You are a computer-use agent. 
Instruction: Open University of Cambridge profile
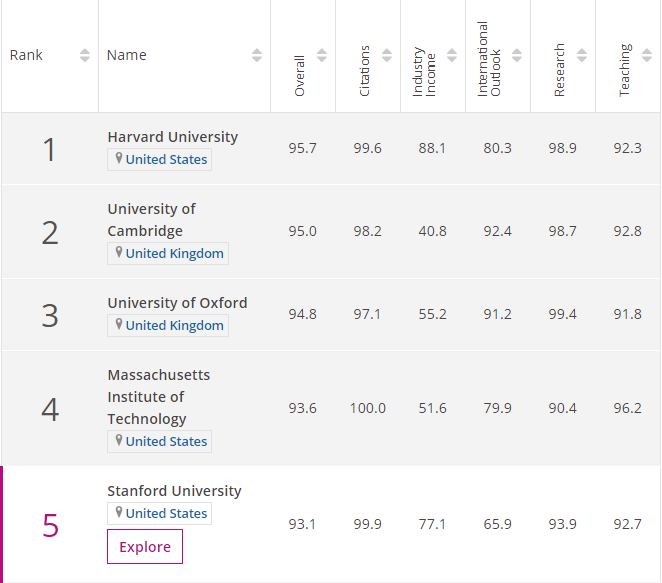(151, 220)
